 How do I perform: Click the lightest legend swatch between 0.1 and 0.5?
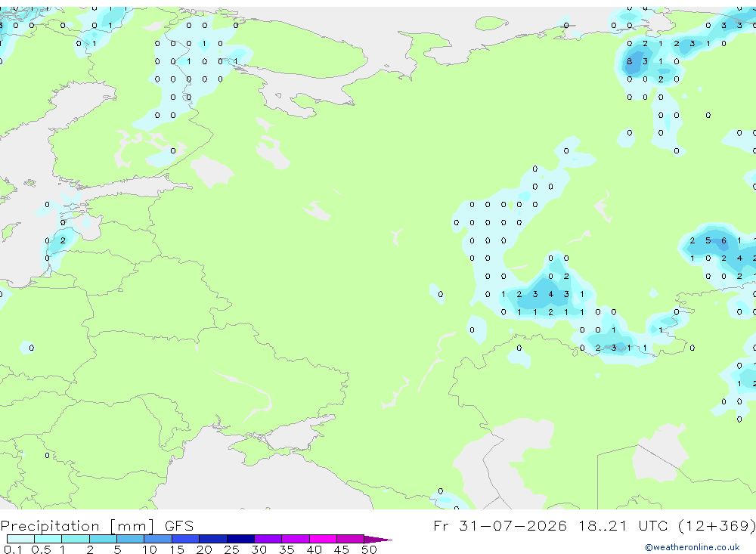20,539
